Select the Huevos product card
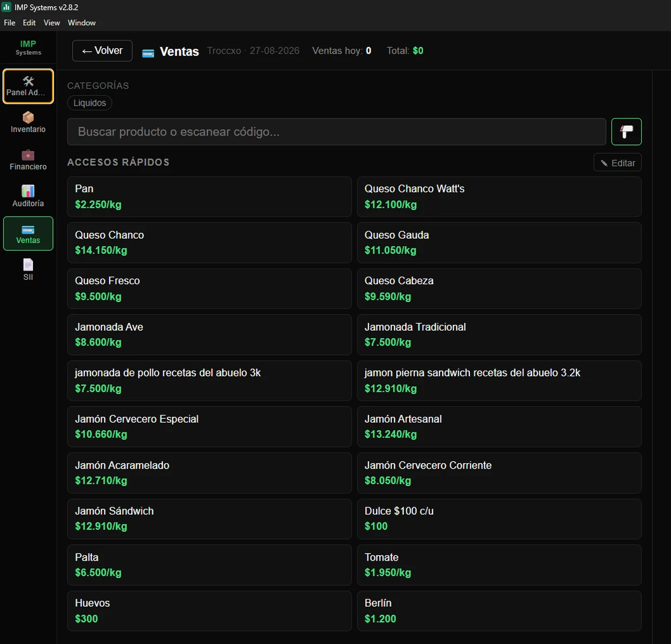 (209, 610)
